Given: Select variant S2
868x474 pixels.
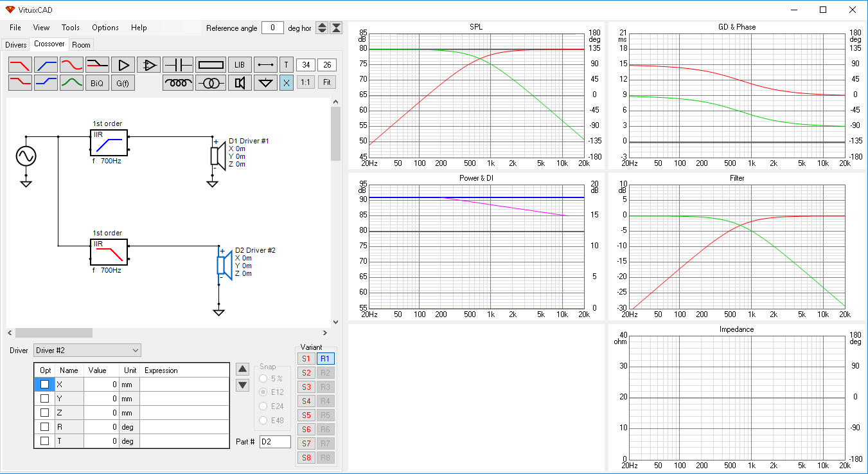Looking at the screenshot, I should (x=306, y=373).
